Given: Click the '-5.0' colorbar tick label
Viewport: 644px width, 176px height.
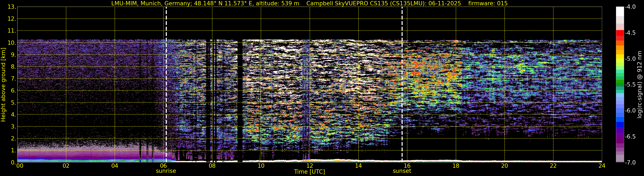Looking at the screenshot, I should [630, 59].
